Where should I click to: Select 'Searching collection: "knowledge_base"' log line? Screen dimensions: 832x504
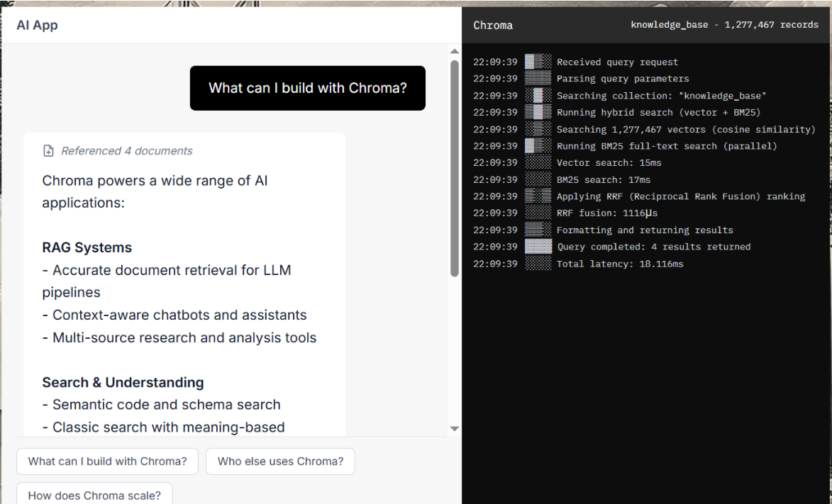point(661,96)
